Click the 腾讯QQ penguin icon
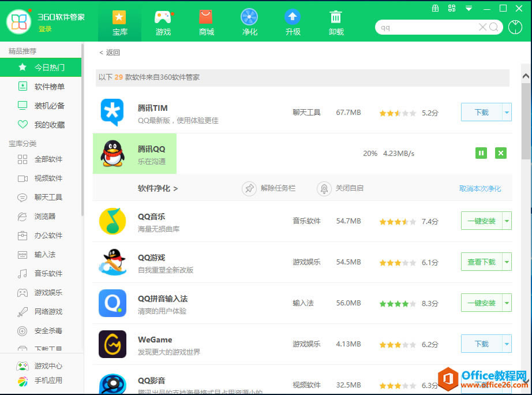 click(x=113, y=154)
